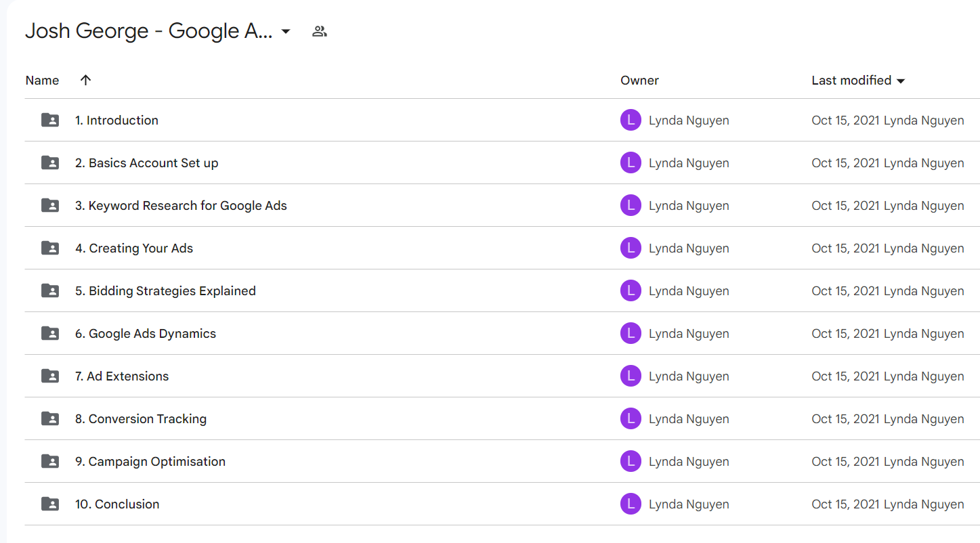Click the purple L avatar in the 5. Bidding Strategies row
This screenshot has height=543, width=980.
631,290
